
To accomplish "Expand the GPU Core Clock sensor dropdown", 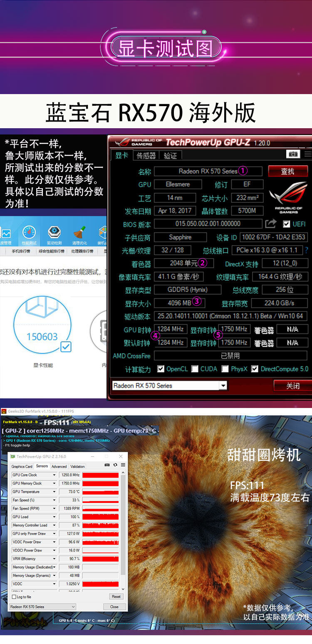I will [x=54, y=475].
